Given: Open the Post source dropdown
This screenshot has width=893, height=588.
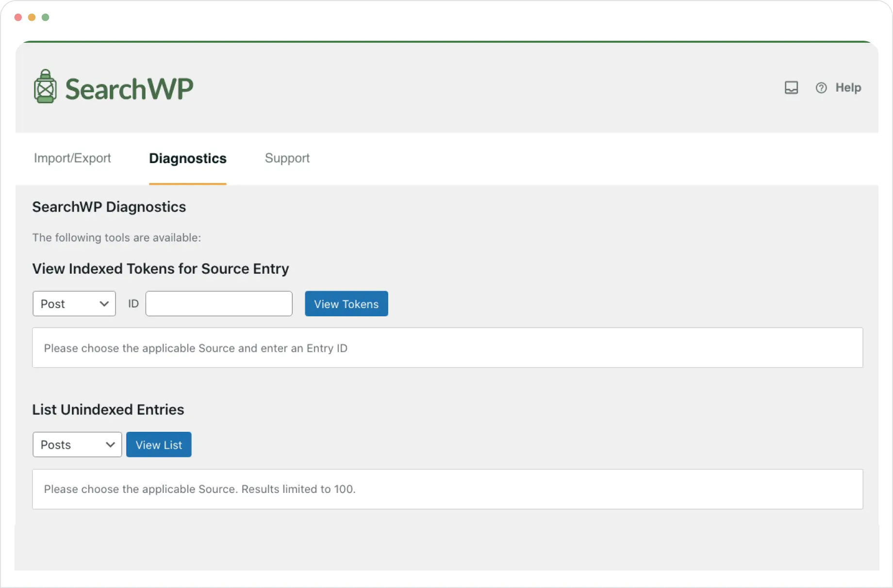Looking at the screenshot, I should pyautogui.click(x=74, y=304).
